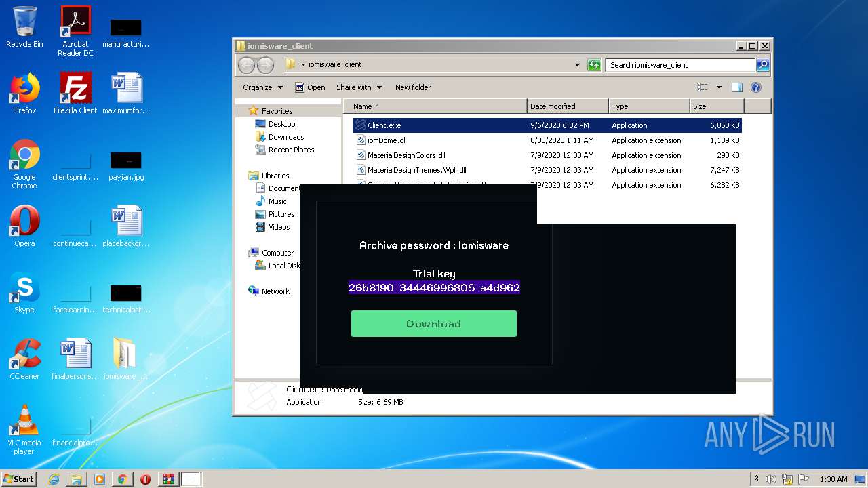The image size is (868, 488).
Task: Select Recent Places in sidebar
Action: point(291,150)
